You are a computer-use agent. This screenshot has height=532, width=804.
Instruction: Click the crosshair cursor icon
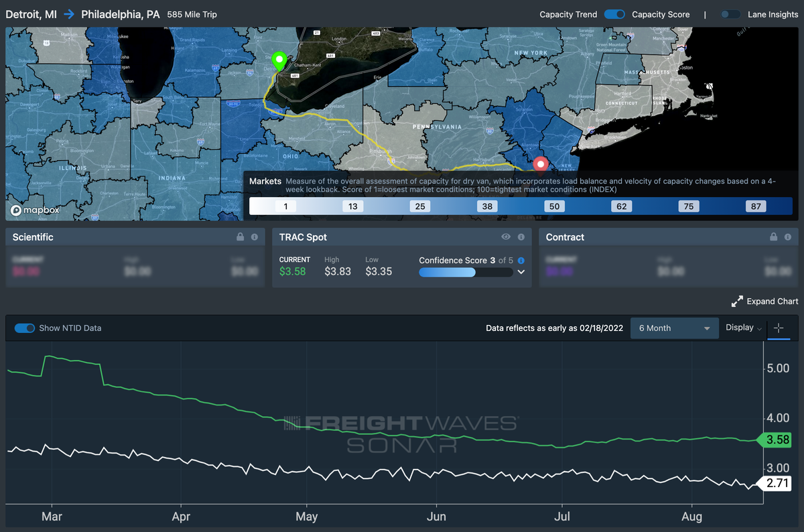(779, 328)
